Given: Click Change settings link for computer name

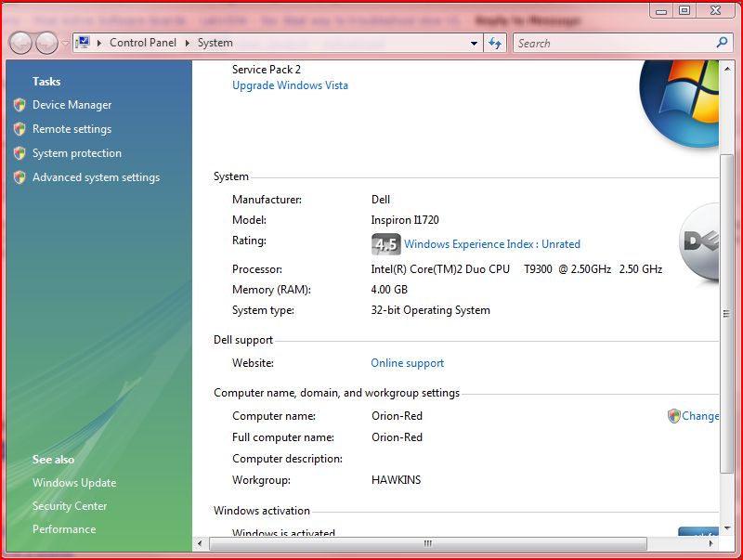Looking at the screenshot, I should 700,416.
